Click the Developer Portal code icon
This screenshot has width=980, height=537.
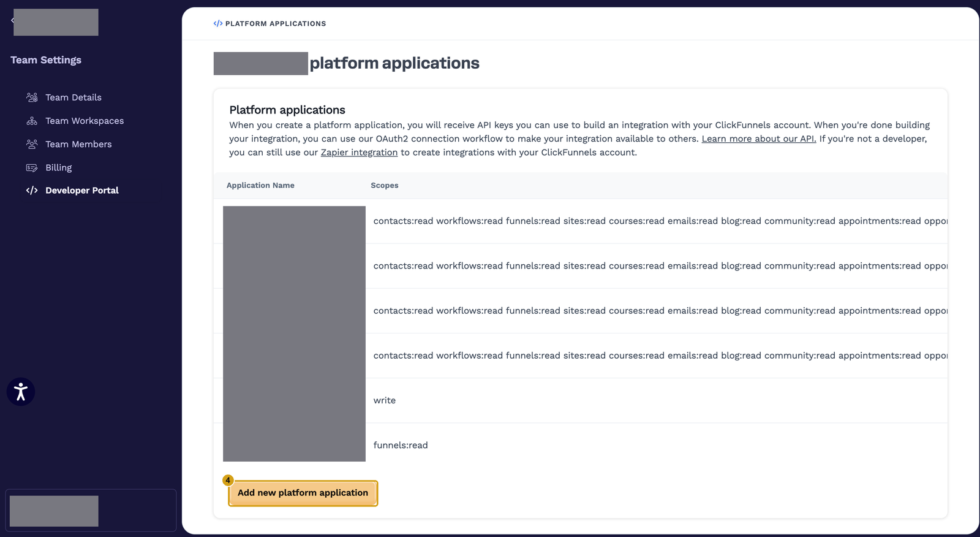[32, 191]
